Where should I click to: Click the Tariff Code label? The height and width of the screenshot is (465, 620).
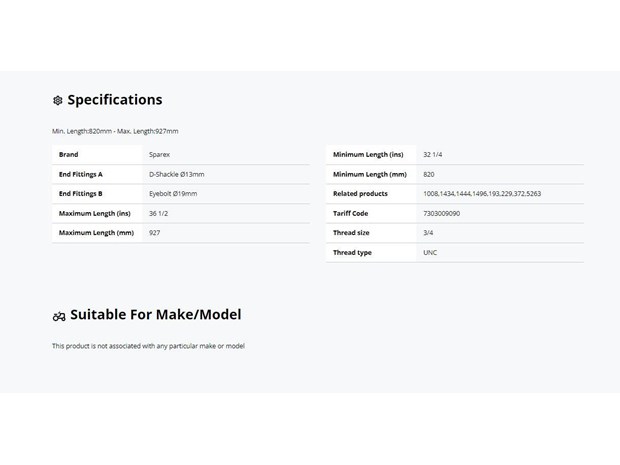tap(350, 214)
